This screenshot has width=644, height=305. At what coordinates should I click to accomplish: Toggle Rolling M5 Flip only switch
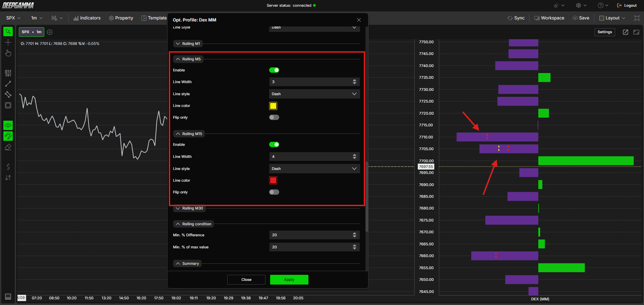click(x=274, y=117)
